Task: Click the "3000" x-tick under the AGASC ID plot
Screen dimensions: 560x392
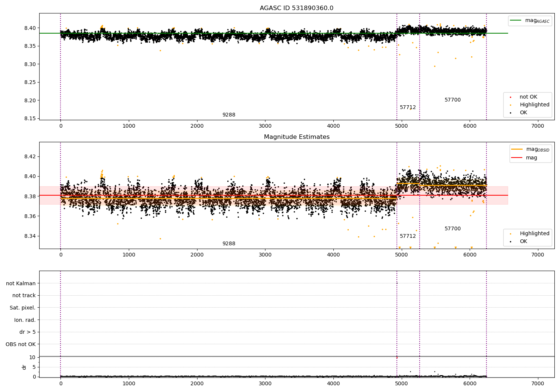Action: pyautogui.click(x=265, y=126)
